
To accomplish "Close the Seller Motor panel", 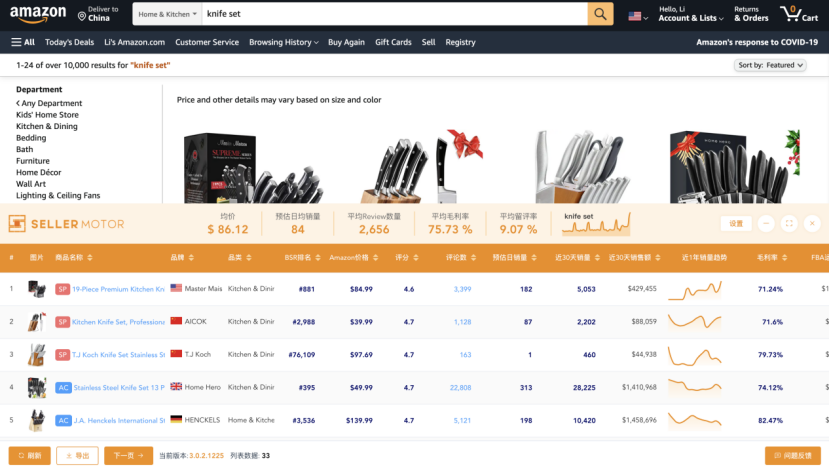I will click(x=812, y=224).
